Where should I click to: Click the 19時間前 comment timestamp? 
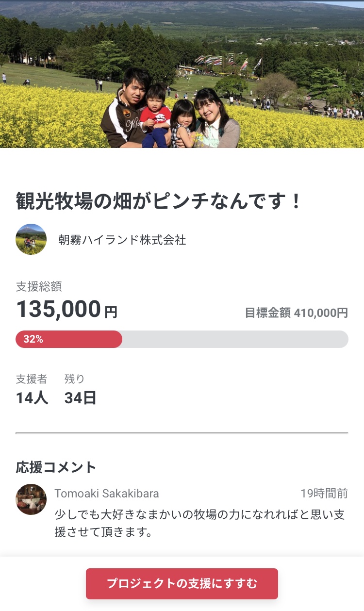click(x=324, y=494)
